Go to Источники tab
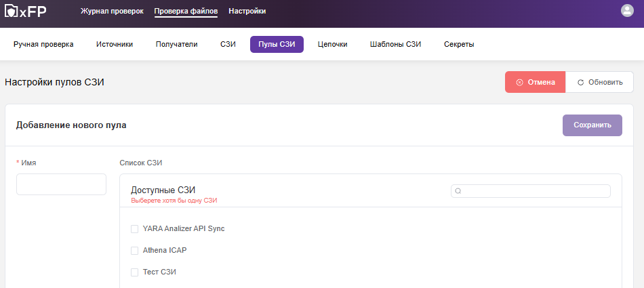Screen dimensions: 644x288 pos(115,44)
